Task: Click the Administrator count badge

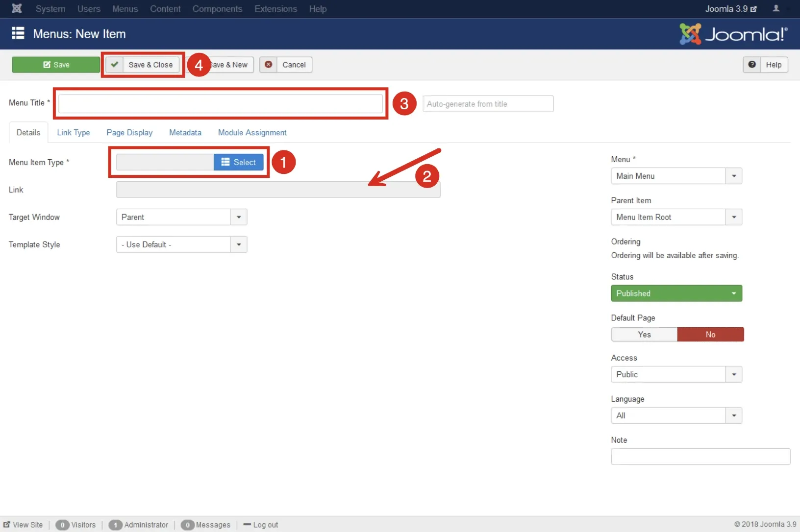Action: click(x=115, y=525)
